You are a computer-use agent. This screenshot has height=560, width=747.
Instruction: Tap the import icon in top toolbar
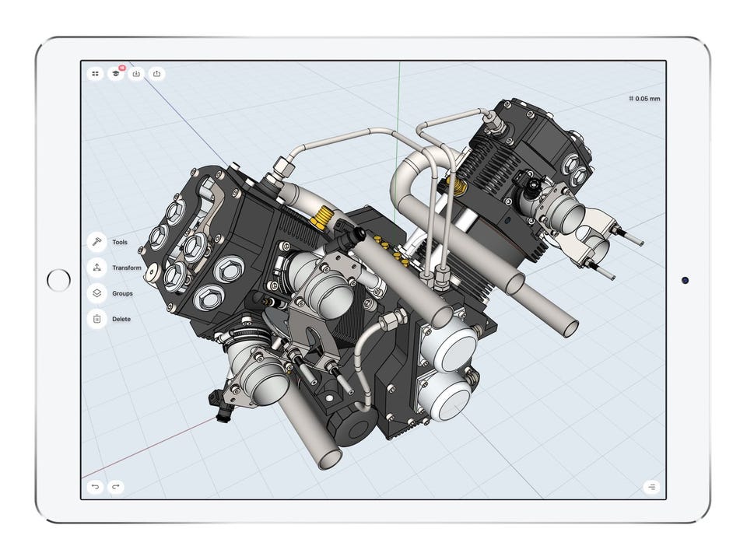click(136, 74)
